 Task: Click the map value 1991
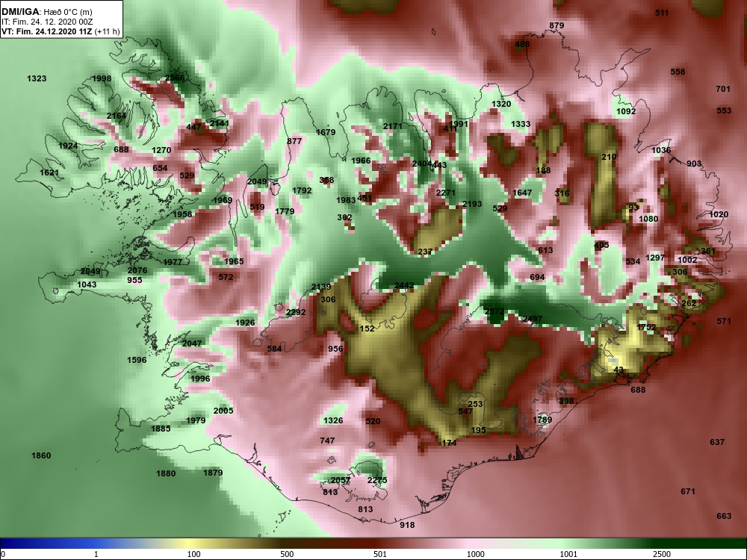[459, 124]
